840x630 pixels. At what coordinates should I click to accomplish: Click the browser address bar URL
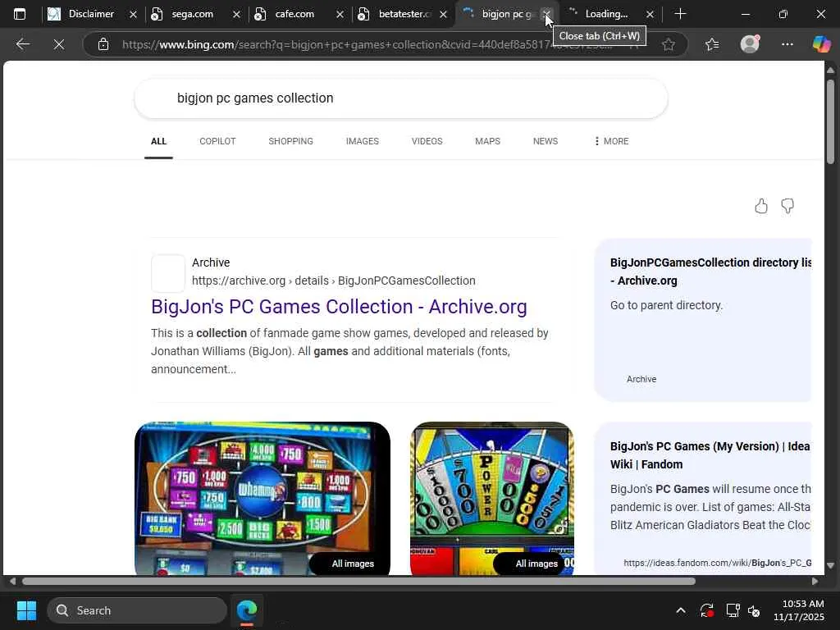pyautogui.click(x=367, y=44)
